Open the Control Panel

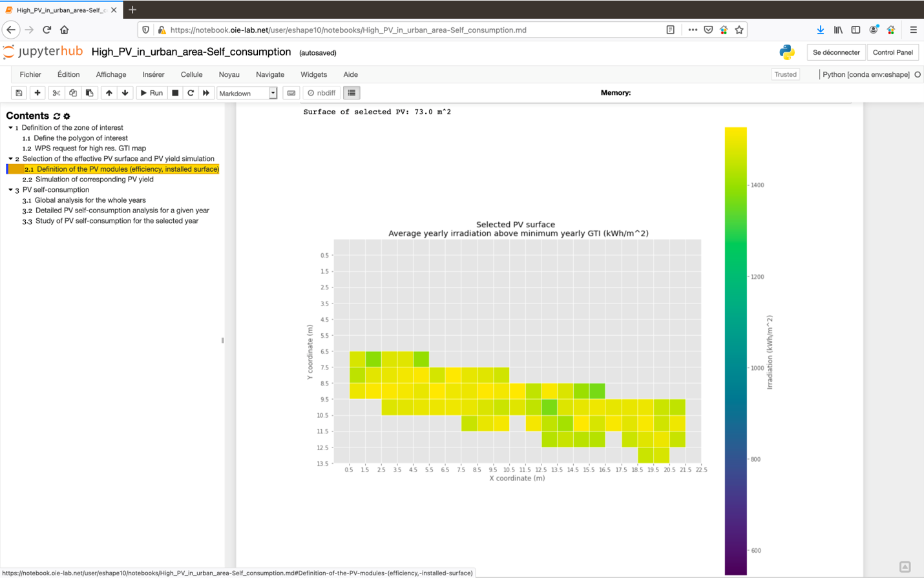tap(893, 52)
